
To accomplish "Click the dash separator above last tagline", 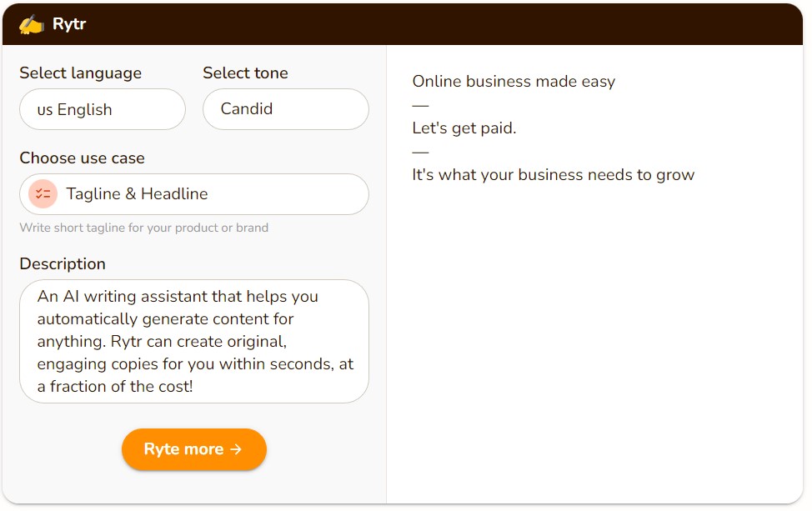I will pos(420,152).
